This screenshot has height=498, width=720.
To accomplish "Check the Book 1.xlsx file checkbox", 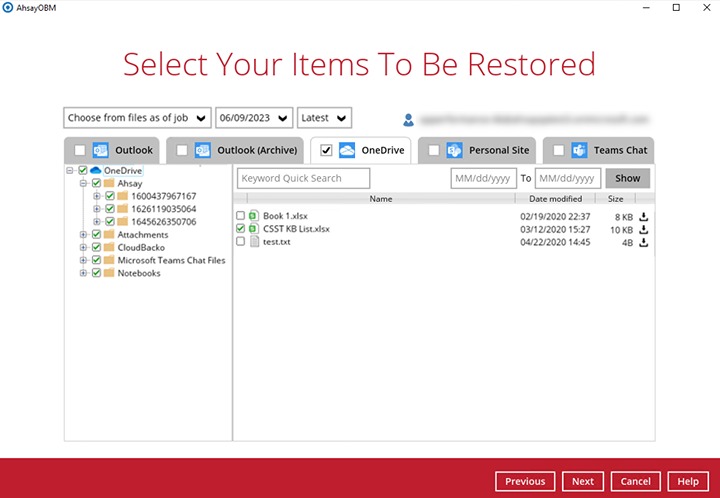I will (x=240, y=216).
